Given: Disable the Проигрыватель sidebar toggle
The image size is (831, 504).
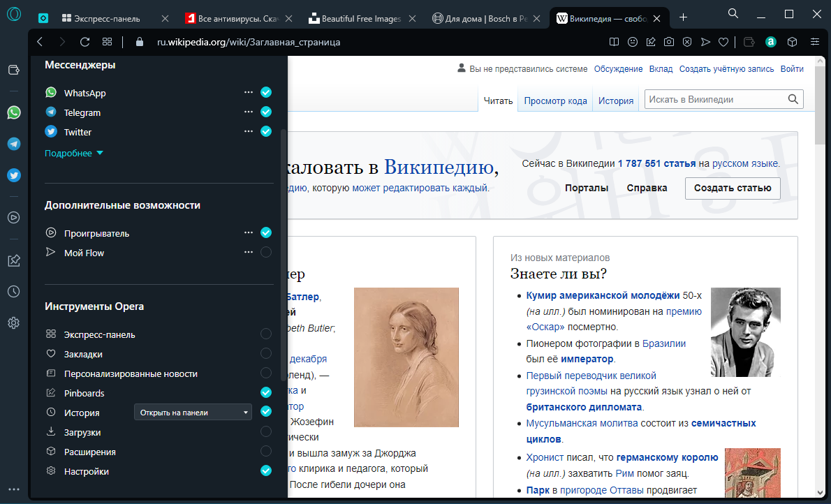Looking at the screenshot, I should [x=266, y=232].
